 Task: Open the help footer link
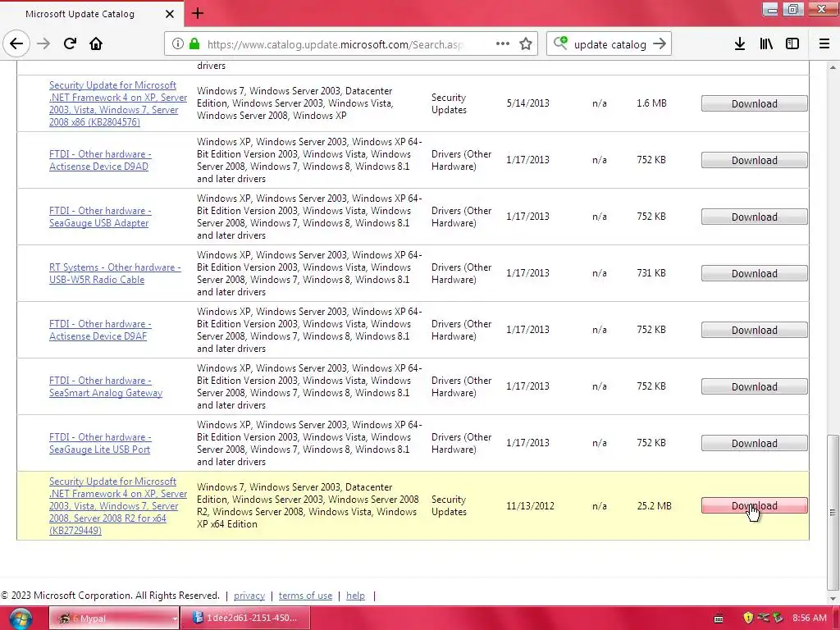355,596
